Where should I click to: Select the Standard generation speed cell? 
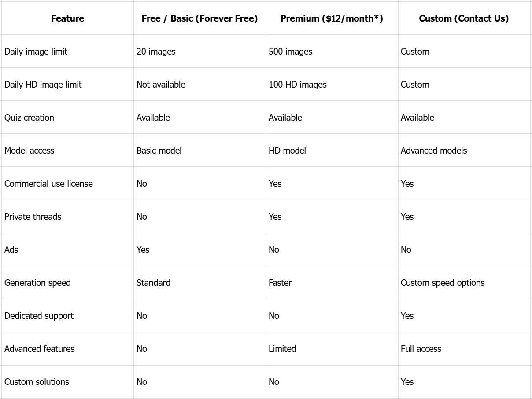(x=153, y=283)
